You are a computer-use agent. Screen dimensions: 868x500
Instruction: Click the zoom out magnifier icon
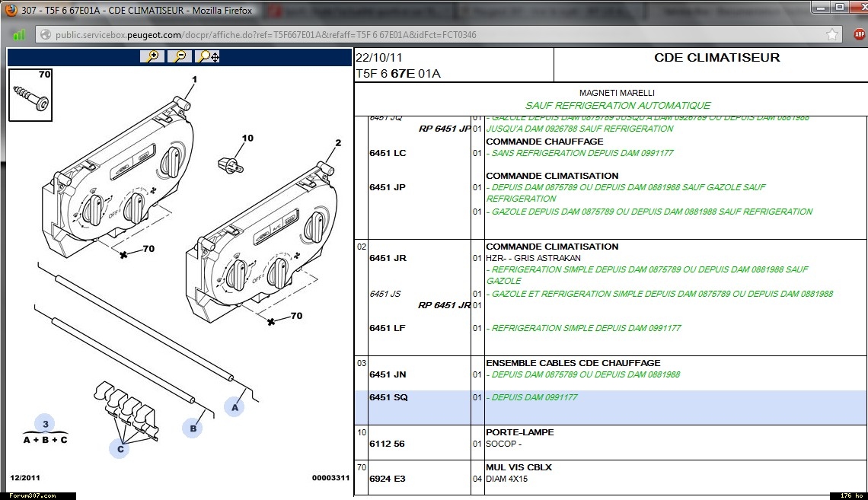pos(180,56)
